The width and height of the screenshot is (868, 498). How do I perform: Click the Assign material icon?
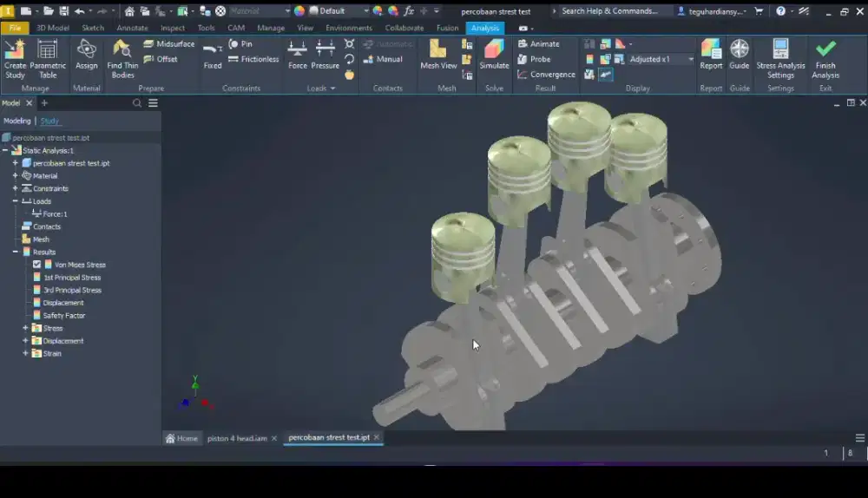[86, 55]
